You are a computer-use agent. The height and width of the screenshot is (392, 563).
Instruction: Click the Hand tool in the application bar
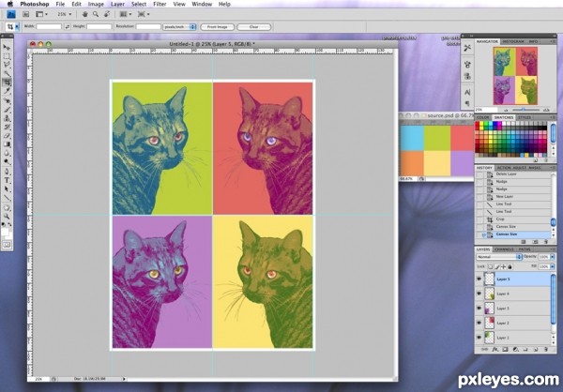click(x=84, y=14)
